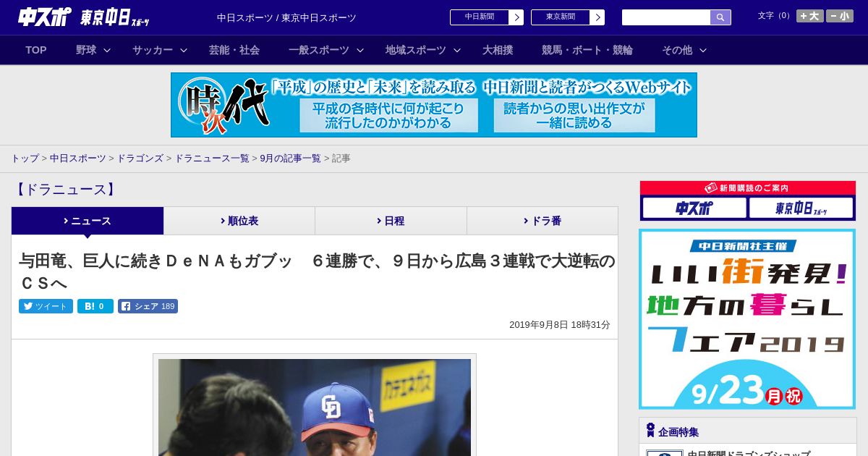Open the 東京新聞 site link

pyautogui.click(x=561, y=17)
